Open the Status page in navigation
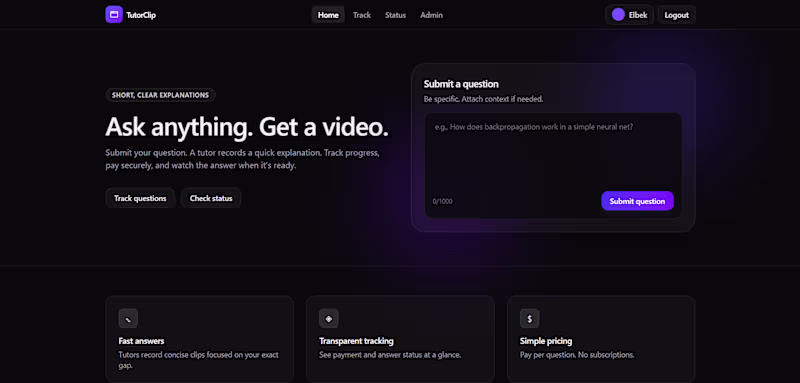This screenshot has height=383, width=800. pyautogui.click(x=395, y=15)
